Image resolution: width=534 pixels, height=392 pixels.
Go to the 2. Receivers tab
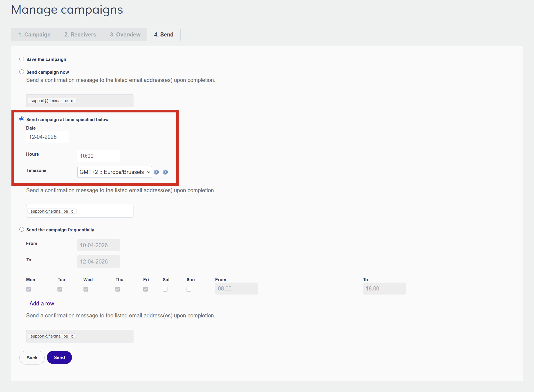tap(80, 35)
